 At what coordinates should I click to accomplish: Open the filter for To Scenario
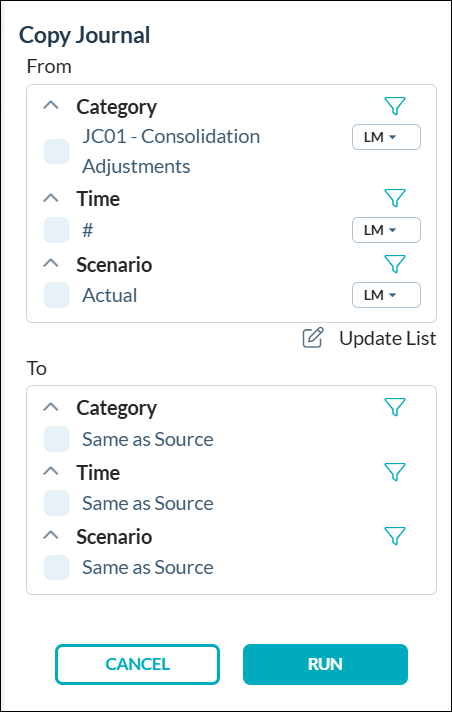(x=395, y=536)
